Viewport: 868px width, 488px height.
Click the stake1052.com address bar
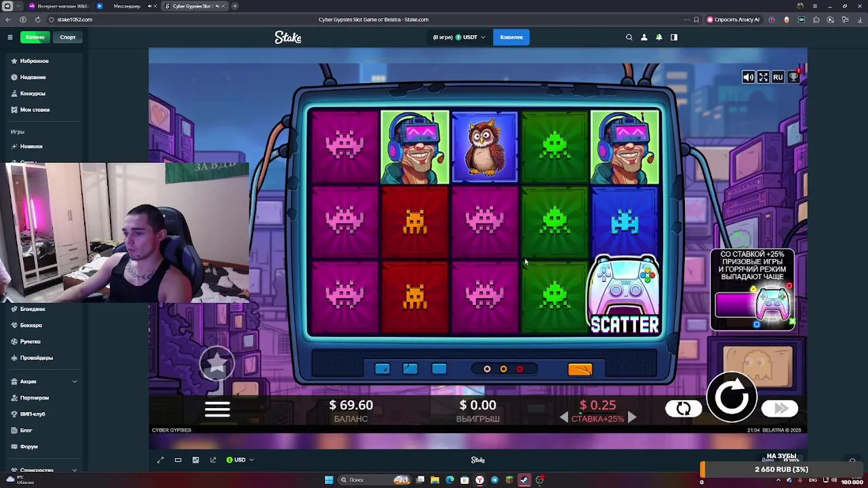click(x=75, y=20)
